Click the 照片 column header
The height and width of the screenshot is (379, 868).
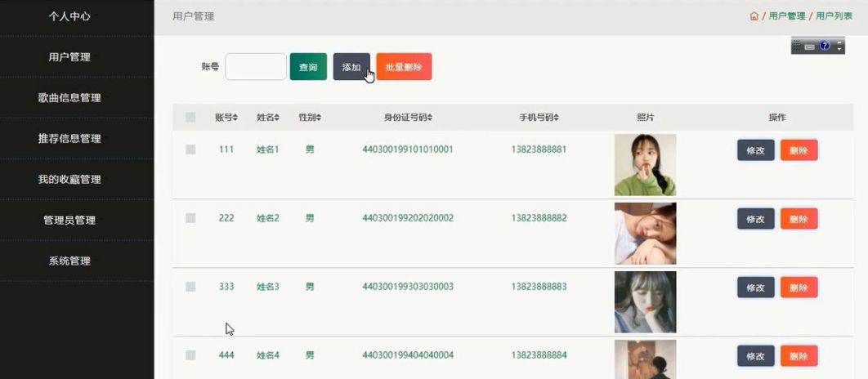pos(646,118)
